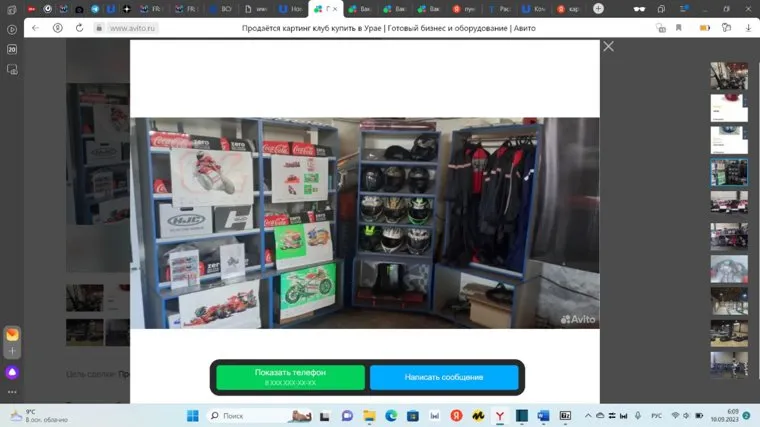Open the Word icon in the taskbar
Image resolution: width=760 pixels, height=427 pixels.
[x=543, y=415]
